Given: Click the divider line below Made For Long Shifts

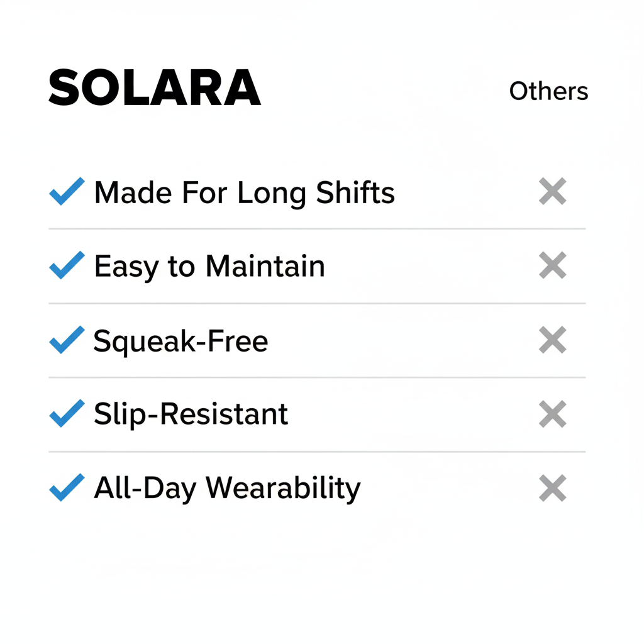Looking at the screenshot, I should [x=317, y=229].
